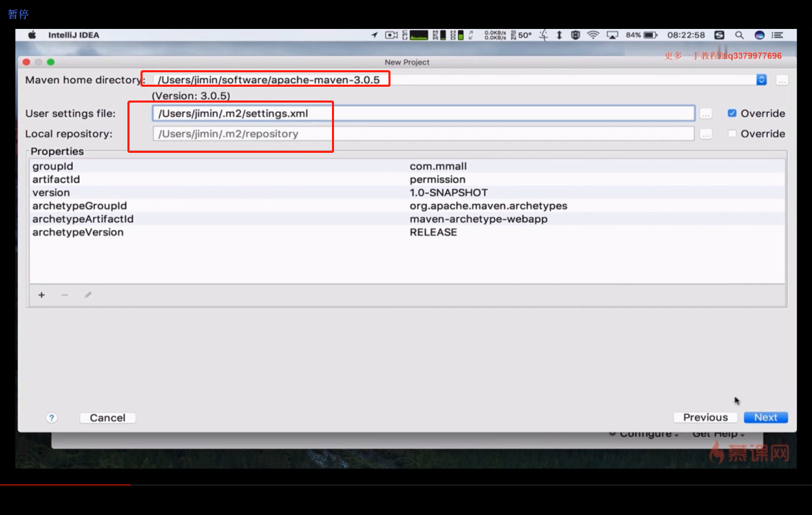812x515 pixels.
Task: Focus Local repository path field
Action: pos(424,134)
